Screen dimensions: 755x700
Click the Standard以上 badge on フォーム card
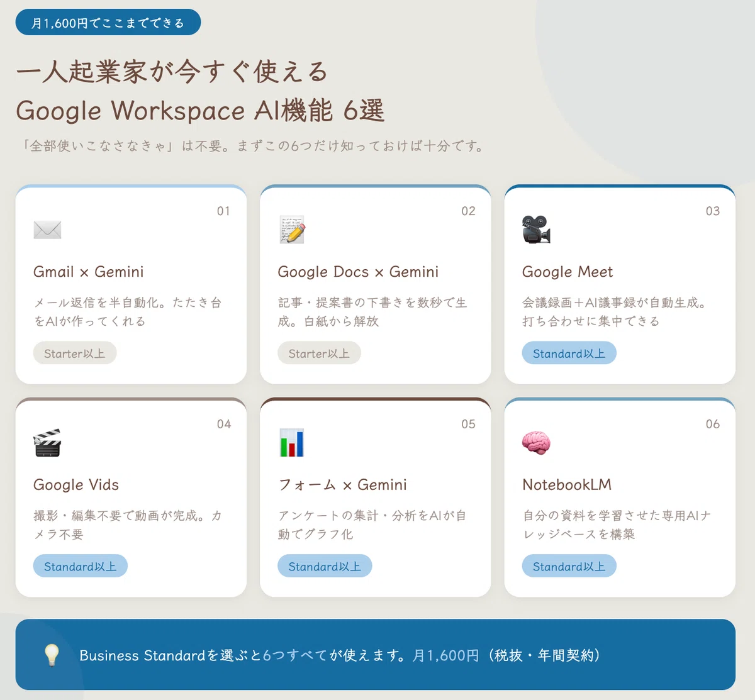[x=325, y=566]
